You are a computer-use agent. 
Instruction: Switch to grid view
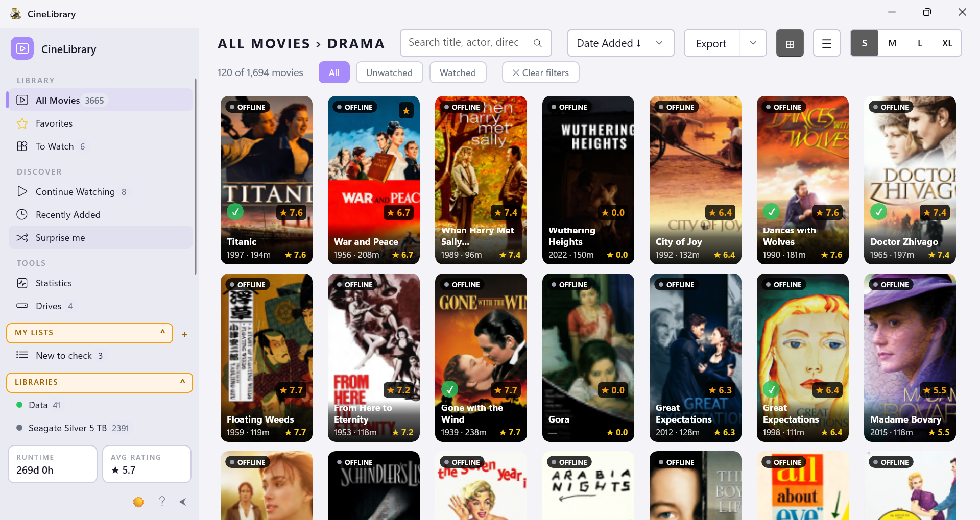click(x=790, y=43)
